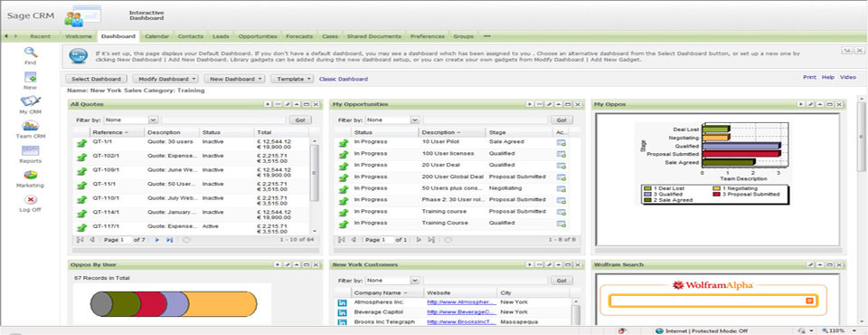Sort My Opportunities by Description column
This screenshot has width=868, height=335.
click(x=452, y=132)
